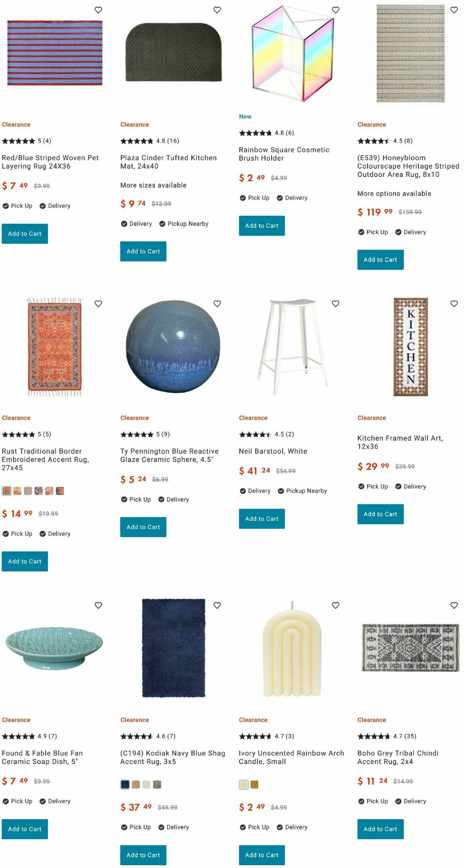Screen dimensions: 464x868
Task: Click heart icon on Plaza Cinder Kitchen Mat
Action: tap(217, 10)
